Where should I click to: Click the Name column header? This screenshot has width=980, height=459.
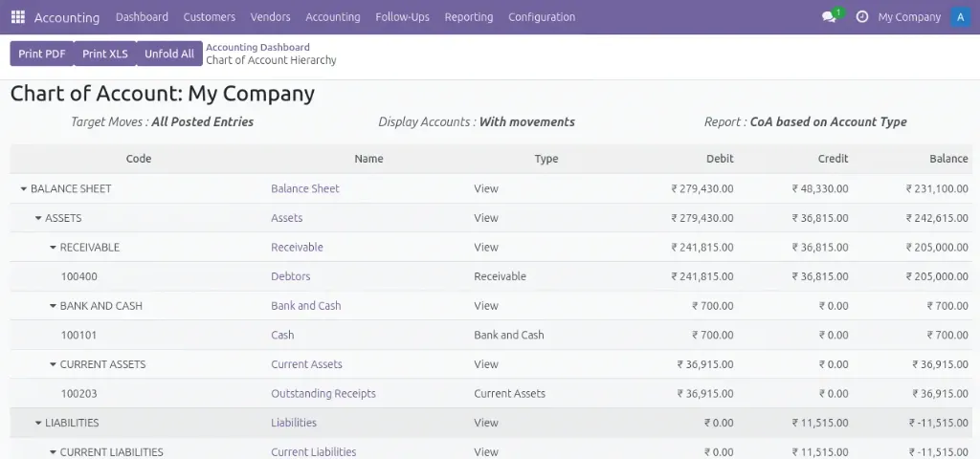coord(368,159)
